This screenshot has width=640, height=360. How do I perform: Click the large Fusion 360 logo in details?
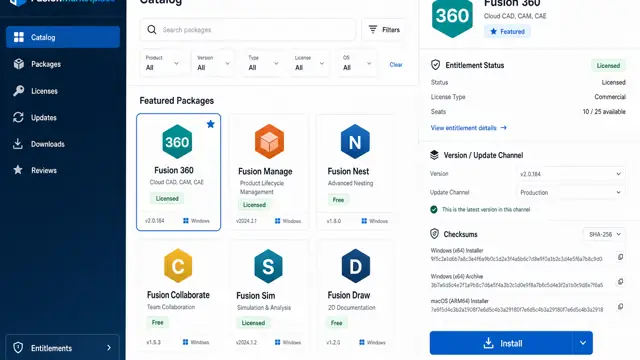[452, 16]
